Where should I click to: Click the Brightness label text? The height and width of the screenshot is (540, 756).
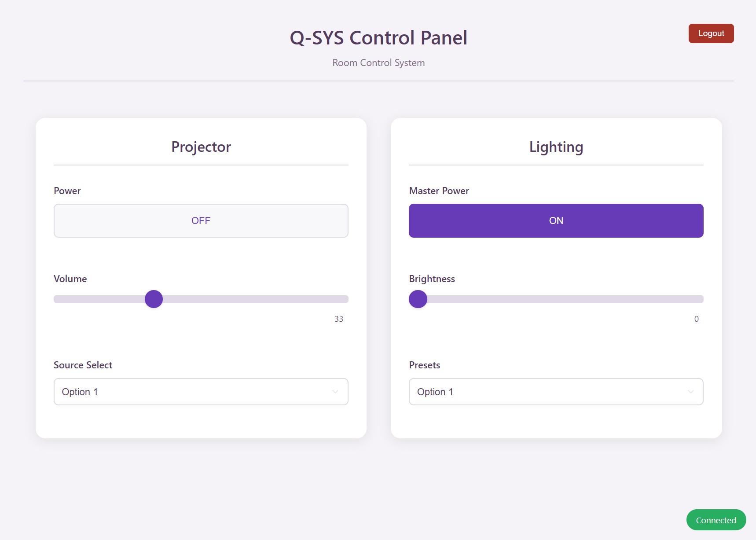[x=432, y=279]
